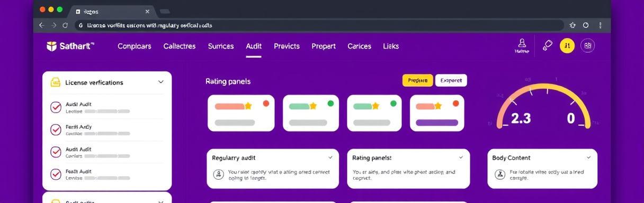Click green status dot on second rating card
The height and width of the screenshot is (203, 644).
coord(330,104)
